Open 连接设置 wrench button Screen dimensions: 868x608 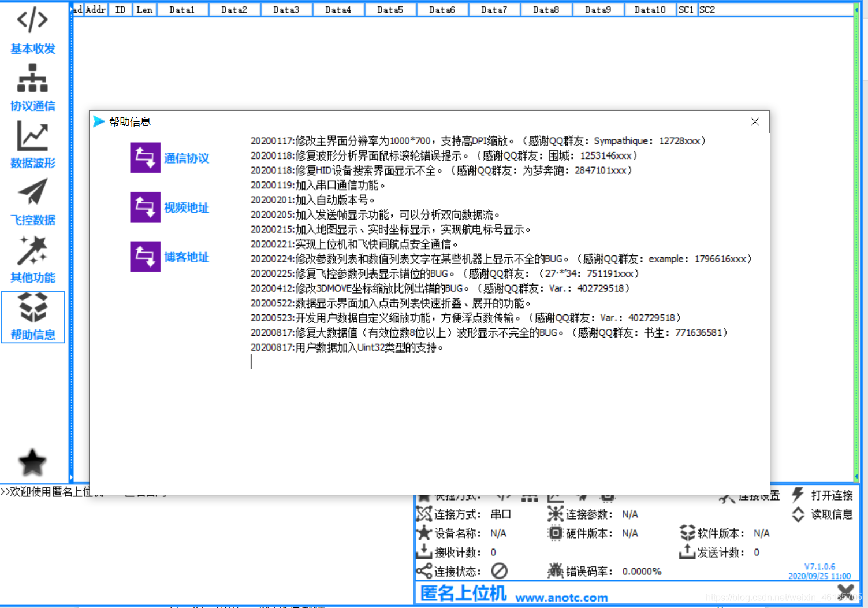750,496
